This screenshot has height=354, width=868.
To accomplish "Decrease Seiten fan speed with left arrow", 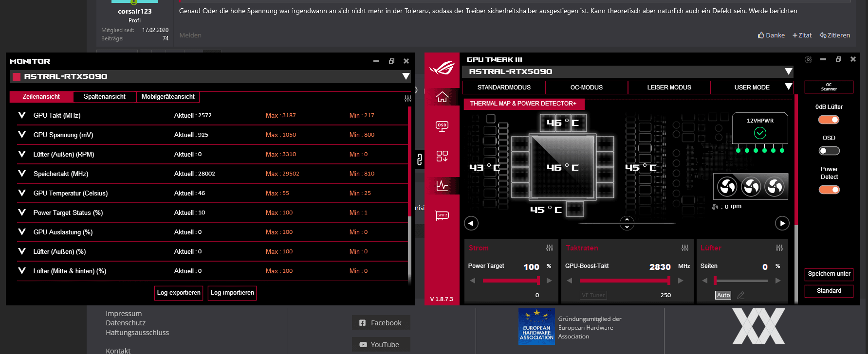I will (705, 281).
